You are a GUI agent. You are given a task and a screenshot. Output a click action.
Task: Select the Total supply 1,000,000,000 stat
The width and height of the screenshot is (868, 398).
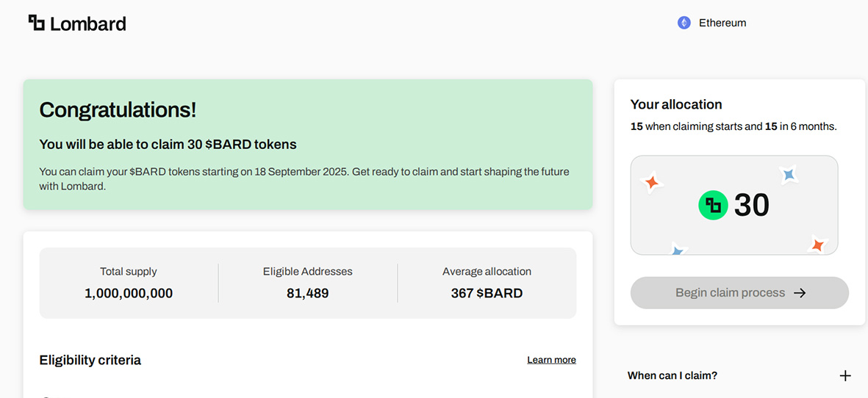(129, 283)
